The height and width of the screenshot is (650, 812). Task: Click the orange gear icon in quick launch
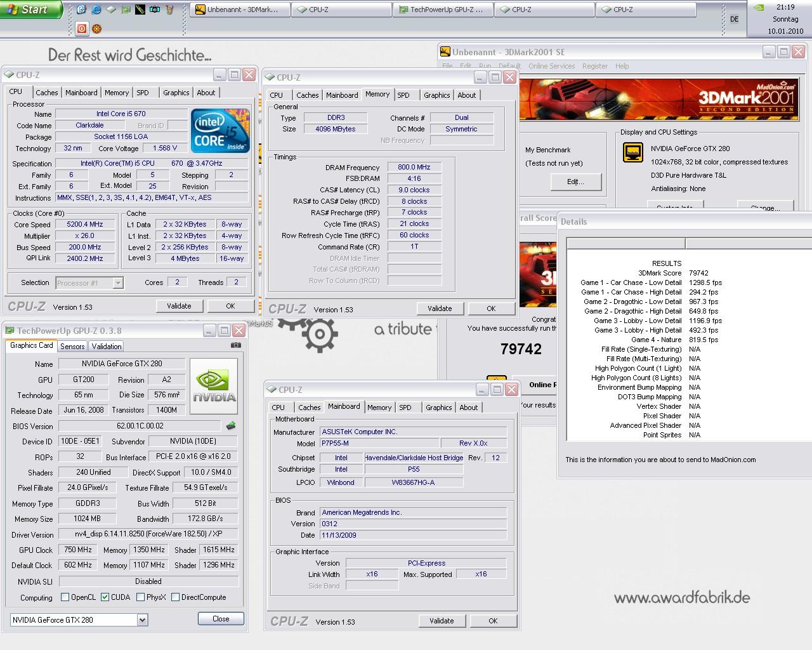97,28
